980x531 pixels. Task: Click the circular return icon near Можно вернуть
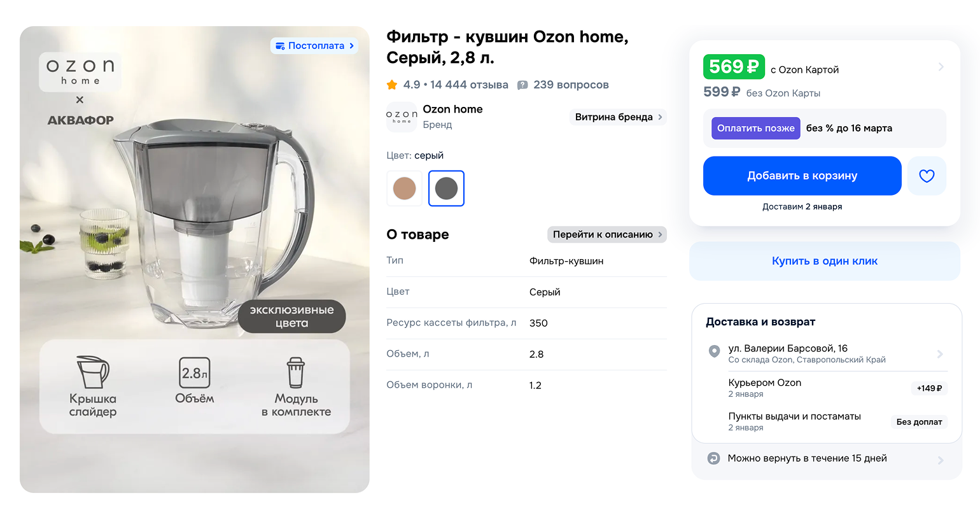click(x=714, y=458)
